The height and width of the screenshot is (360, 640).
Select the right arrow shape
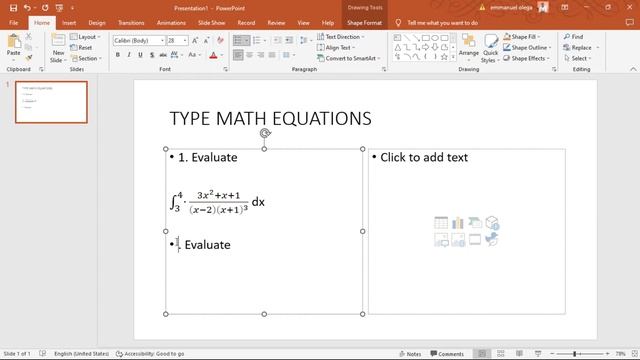pyautogui.click(x=426, y=47)
